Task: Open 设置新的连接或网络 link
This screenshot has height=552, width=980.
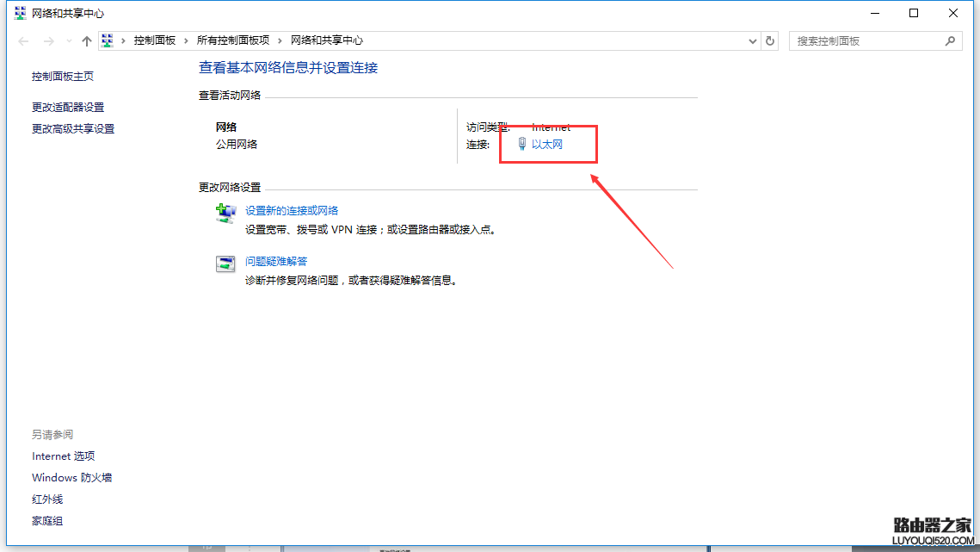Action: pyautogui.click(x=292, y=210)
